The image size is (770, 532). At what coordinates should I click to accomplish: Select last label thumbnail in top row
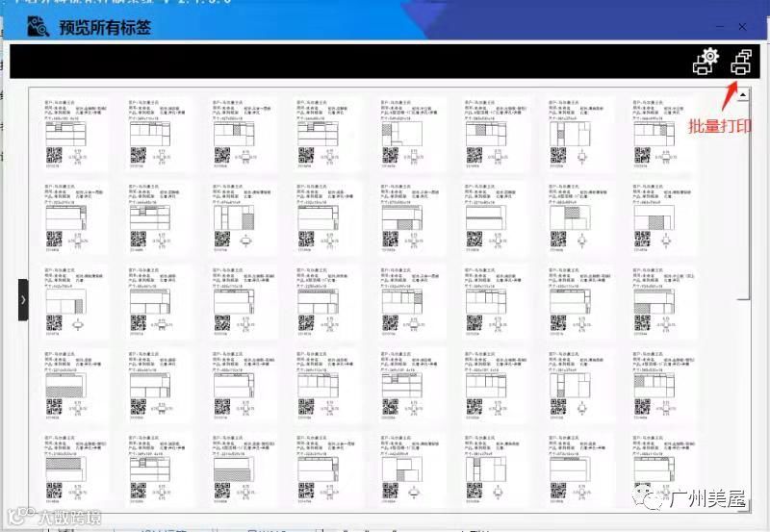tap(662, 134)
